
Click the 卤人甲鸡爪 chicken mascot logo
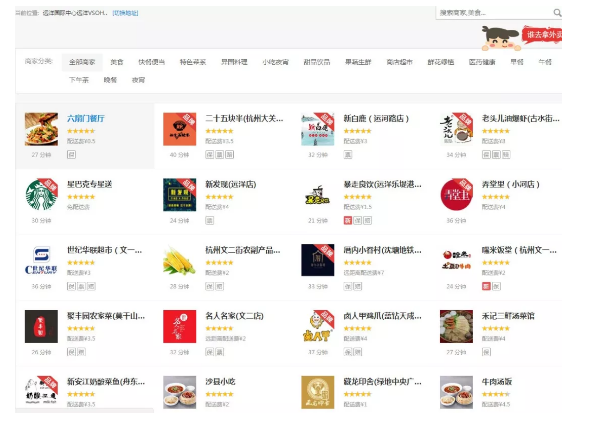click(318, 326)
